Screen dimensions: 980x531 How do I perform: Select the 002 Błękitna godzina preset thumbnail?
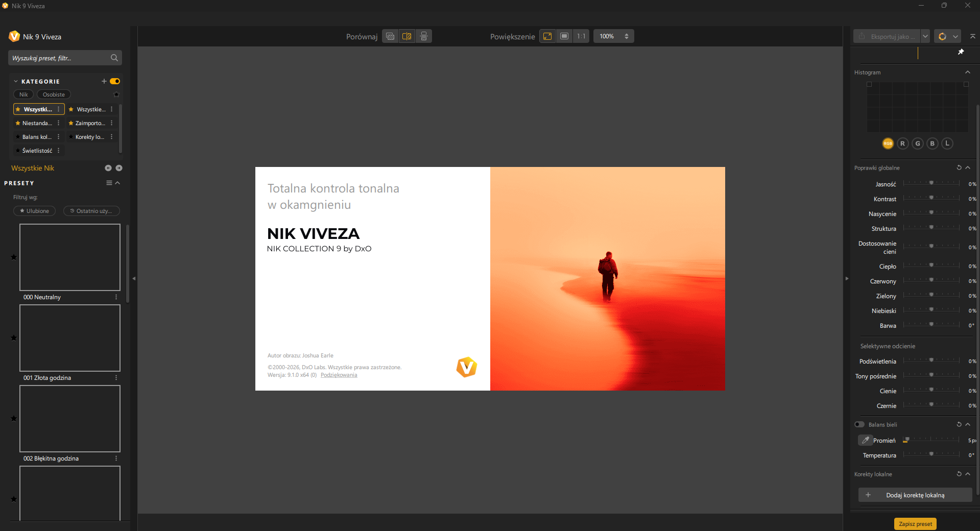click(x=70, y=419)
